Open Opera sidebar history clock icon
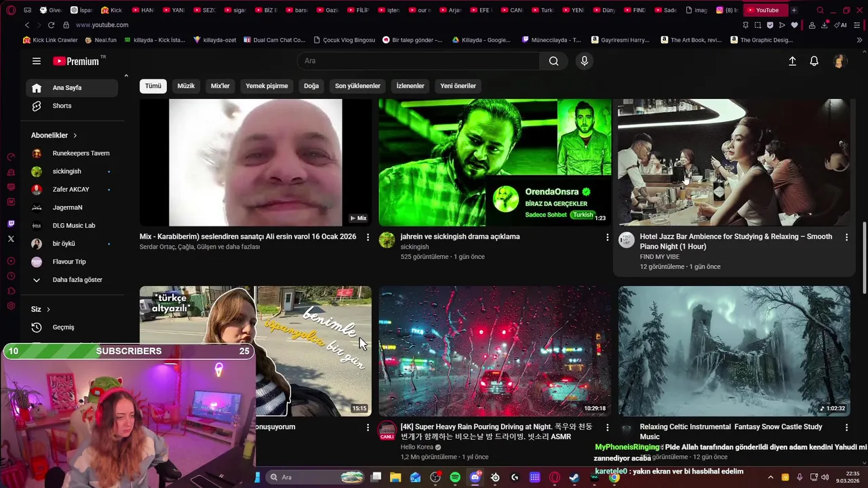 click(11, 276)
